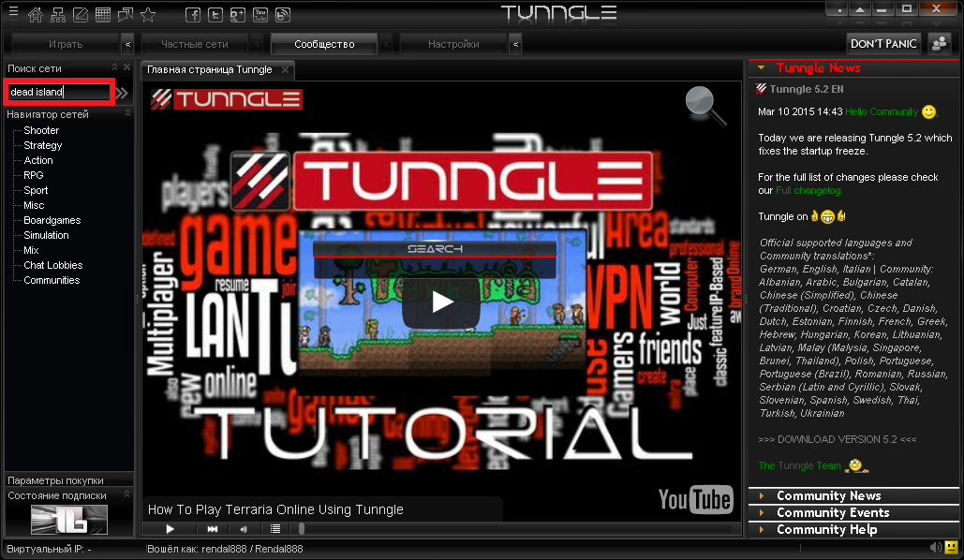This screenshot has height=560, width=964.
Task: Focus the network search input field
Action: tap(60, 92)
